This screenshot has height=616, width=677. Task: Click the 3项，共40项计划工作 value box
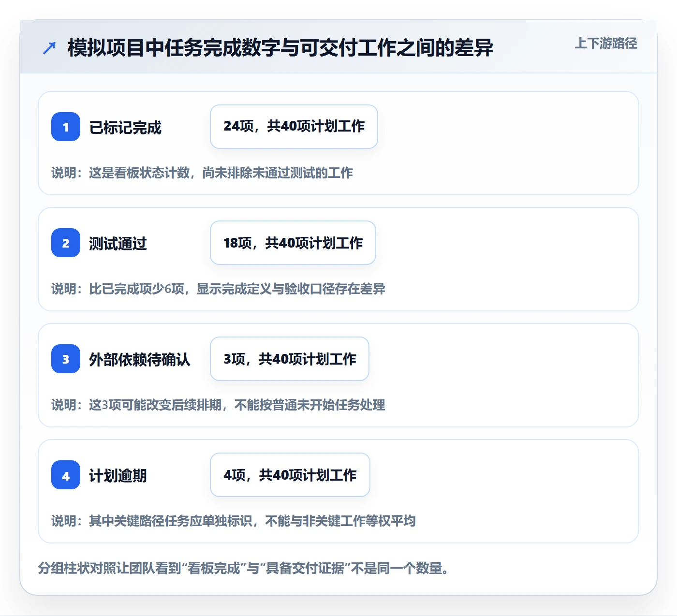(290, 359)
